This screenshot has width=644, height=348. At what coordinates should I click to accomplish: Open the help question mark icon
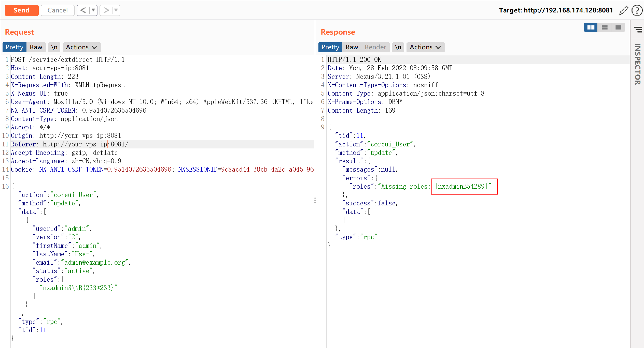637,10
